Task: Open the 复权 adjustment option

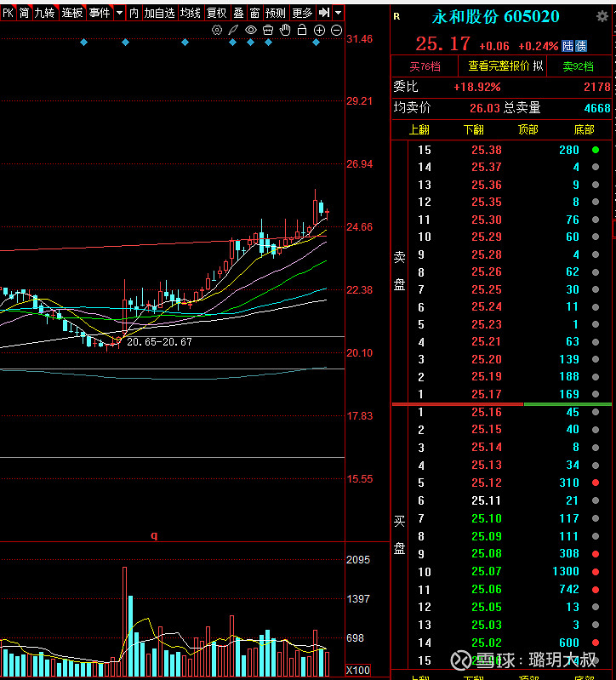Action: pyautogui.click(x=217, y=13)
